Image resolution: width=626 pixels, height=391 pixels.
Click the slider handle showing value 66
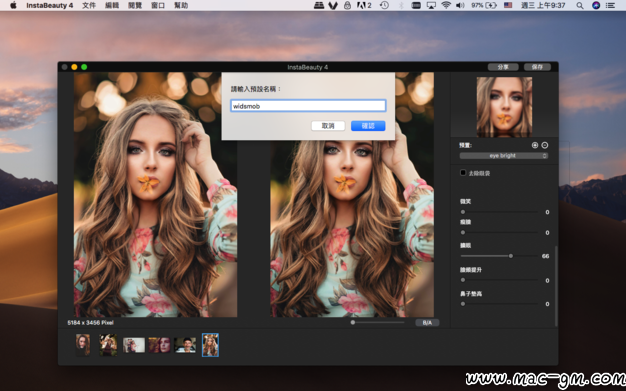(x=511, y=256)
